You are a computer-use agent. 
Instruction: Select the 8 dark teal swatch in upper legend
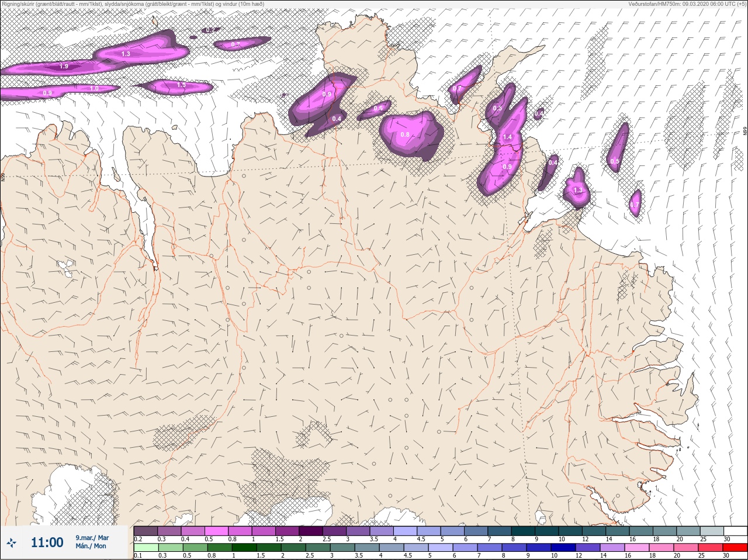(x=523, y=531)
